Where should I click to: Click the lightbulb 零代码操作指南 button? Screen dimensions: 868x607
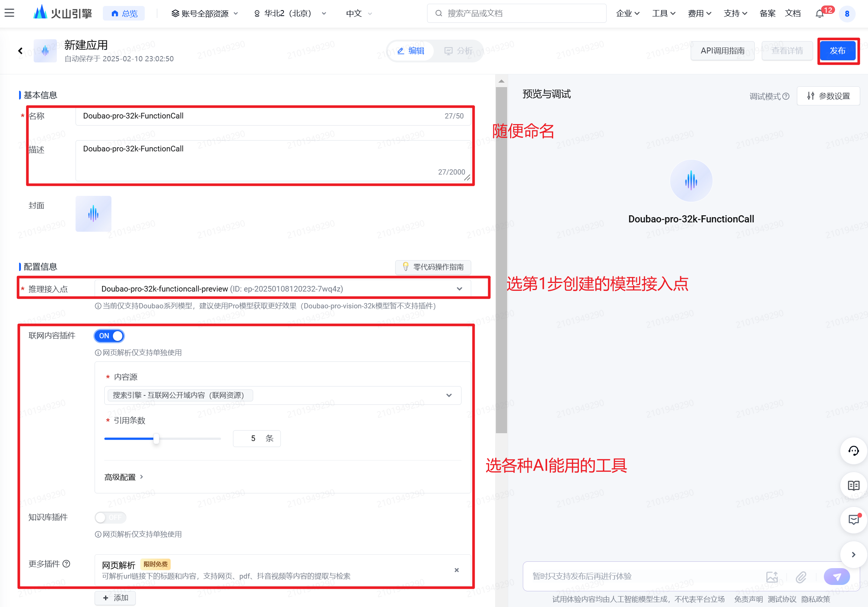click(x=433, y=267)
